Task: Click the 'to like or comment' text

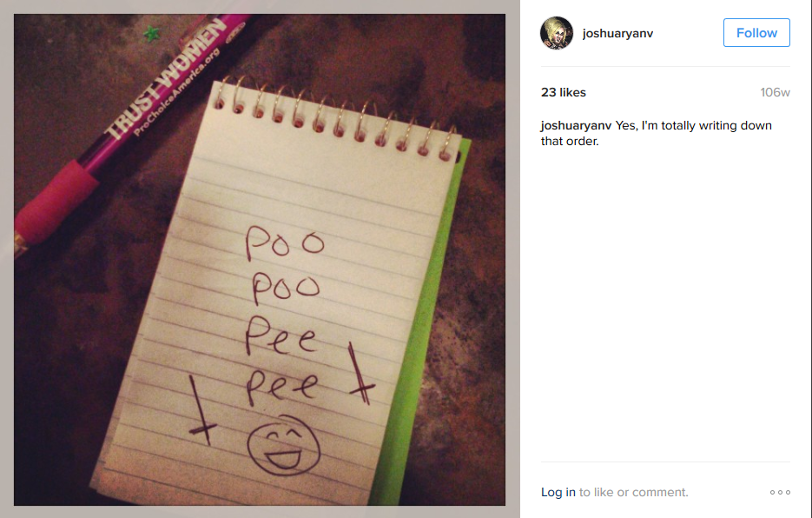Action: click(x=634, y=492)
